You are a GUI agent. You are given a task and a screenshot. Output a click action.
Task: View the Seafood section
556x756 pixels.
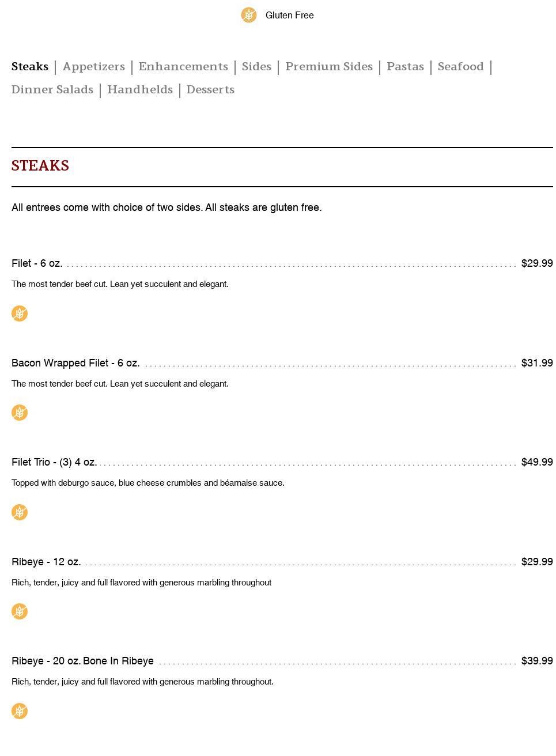pyautogui.click(x=460, y=67)
